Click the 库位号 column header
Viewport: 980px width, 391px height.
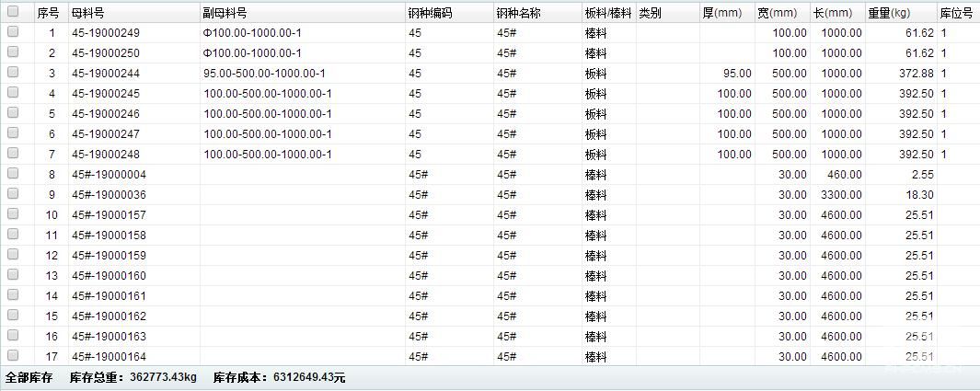click(958, 13)
